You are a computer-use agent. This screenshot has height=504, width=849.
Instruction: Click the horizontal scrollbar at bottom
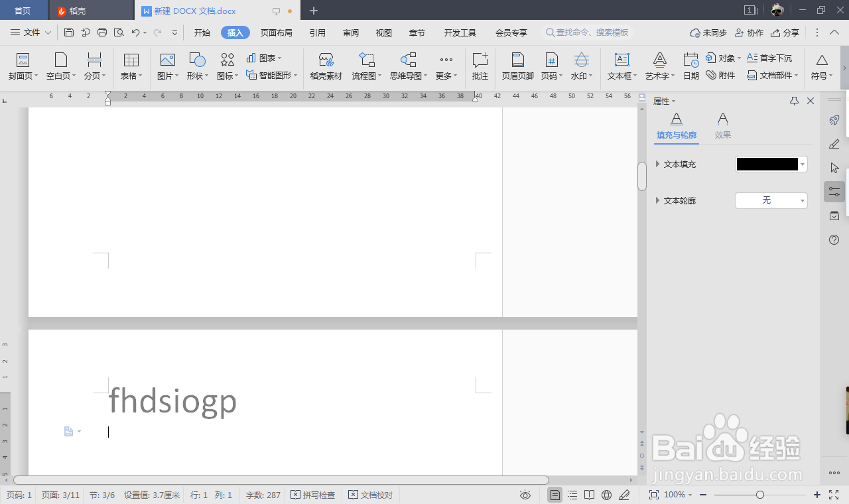[x=281, y=480]
